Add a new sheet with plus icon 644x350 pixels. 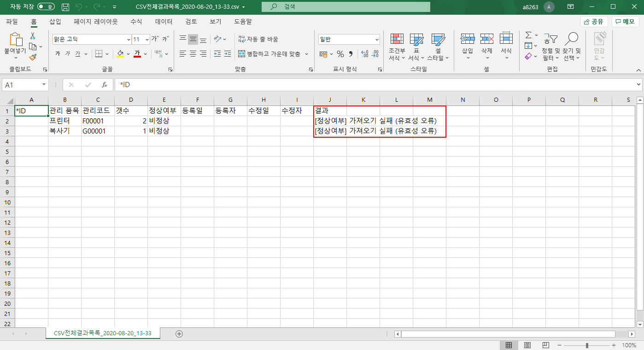pos(179,333)
